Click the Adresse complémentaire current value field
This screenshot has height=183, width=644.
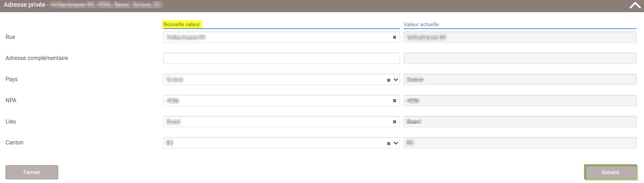(520, 58)
